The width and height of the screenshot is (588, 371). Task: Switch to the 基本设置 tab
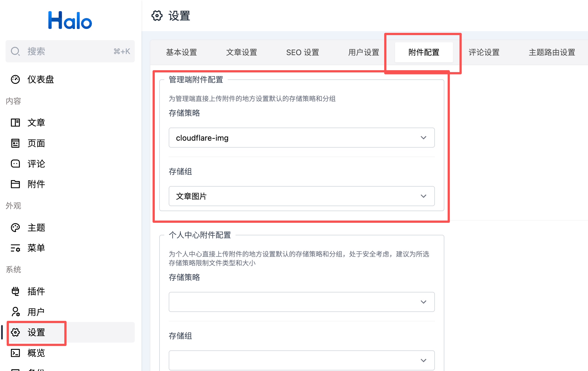pos(182,52)
